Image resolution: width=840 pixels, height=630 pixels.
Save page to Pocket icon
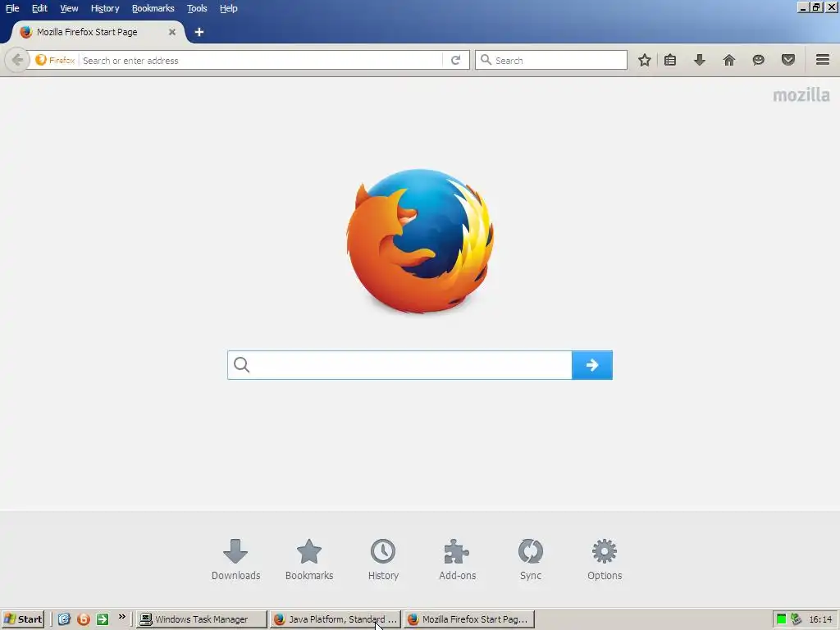point(787,60)
